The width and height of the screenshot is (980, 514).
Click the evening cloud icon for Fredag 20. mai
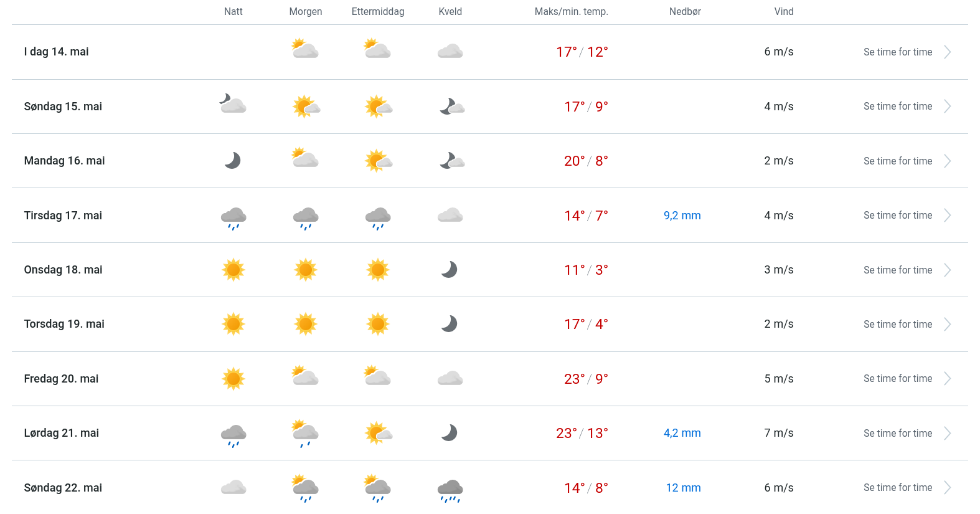450,378
